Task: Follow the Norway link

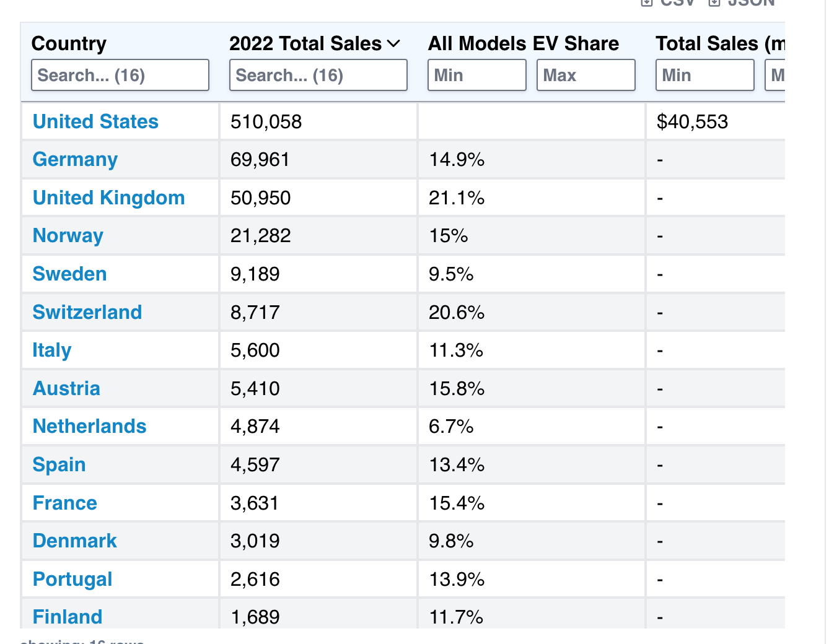Action: pyautogui.click(x=68, y=236)
